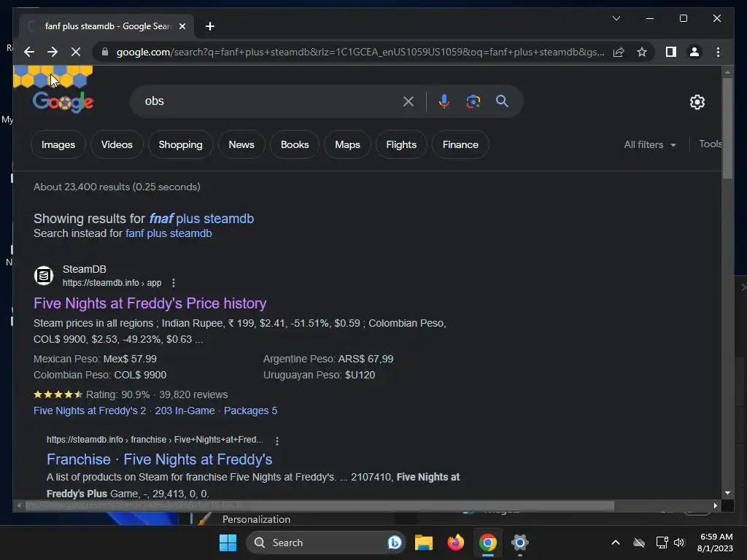
Task: Open the clock showing 6:59 AM
Action: (x=715, y=542)
